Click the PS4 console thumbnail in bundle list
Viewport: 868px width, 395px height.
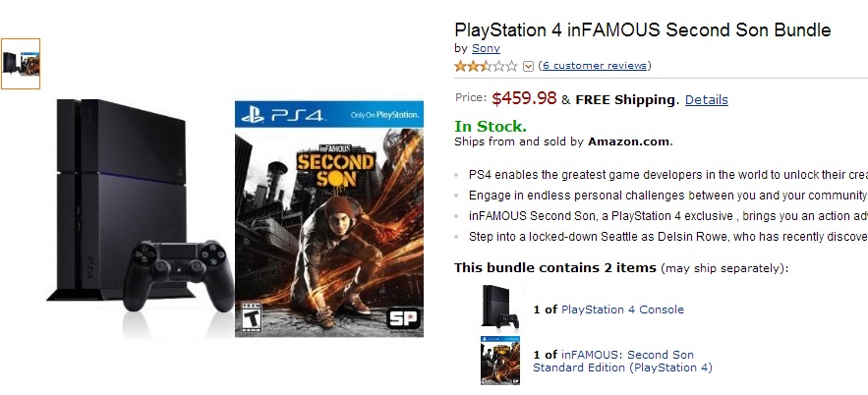499,307
